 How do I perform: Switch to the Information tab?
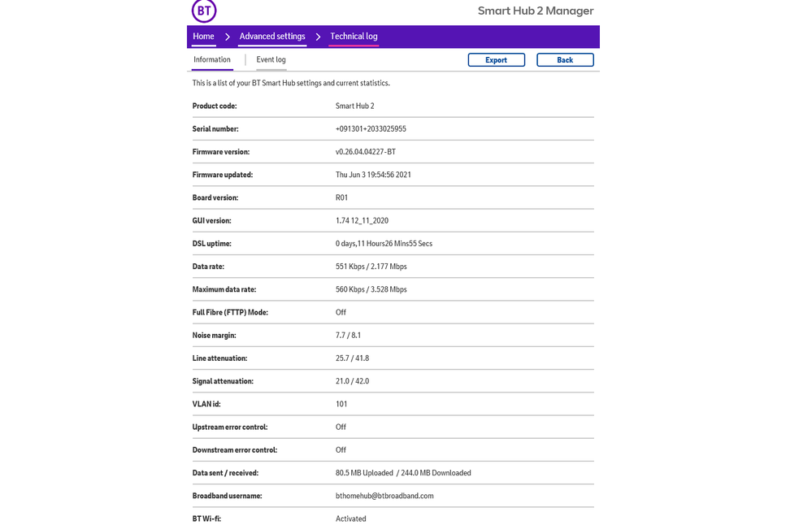click(x=212, y=59)
